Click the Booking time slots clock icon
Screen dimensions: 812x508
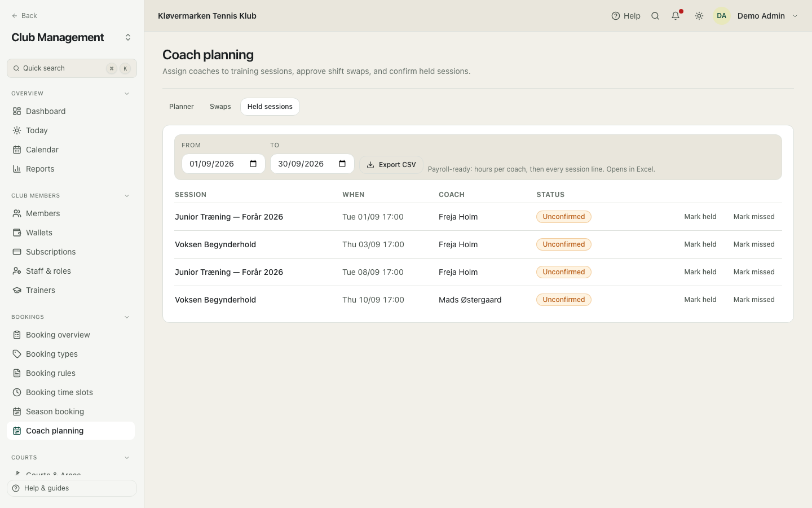pyautogui.click(x=17, y=392)
